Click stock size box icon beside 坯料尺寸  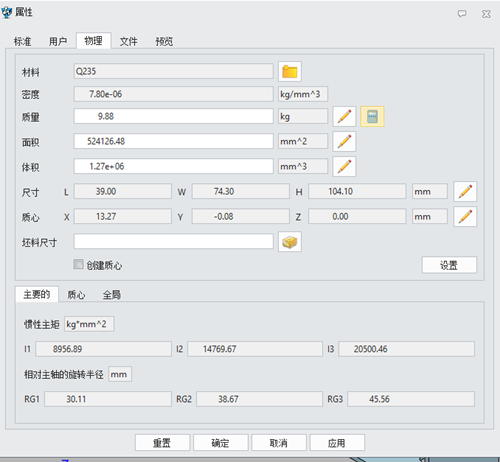tap(290, 242)
